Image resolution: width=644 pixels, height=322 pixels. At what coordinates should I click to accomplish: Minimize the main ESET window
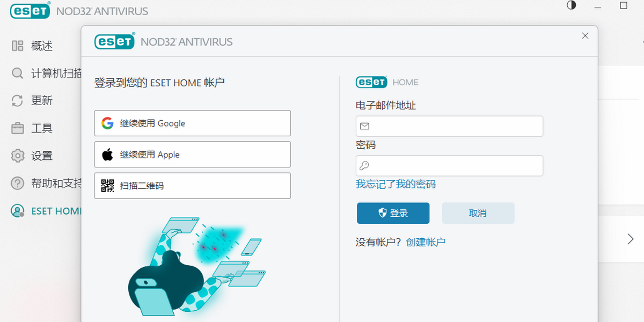coord(598,6)
